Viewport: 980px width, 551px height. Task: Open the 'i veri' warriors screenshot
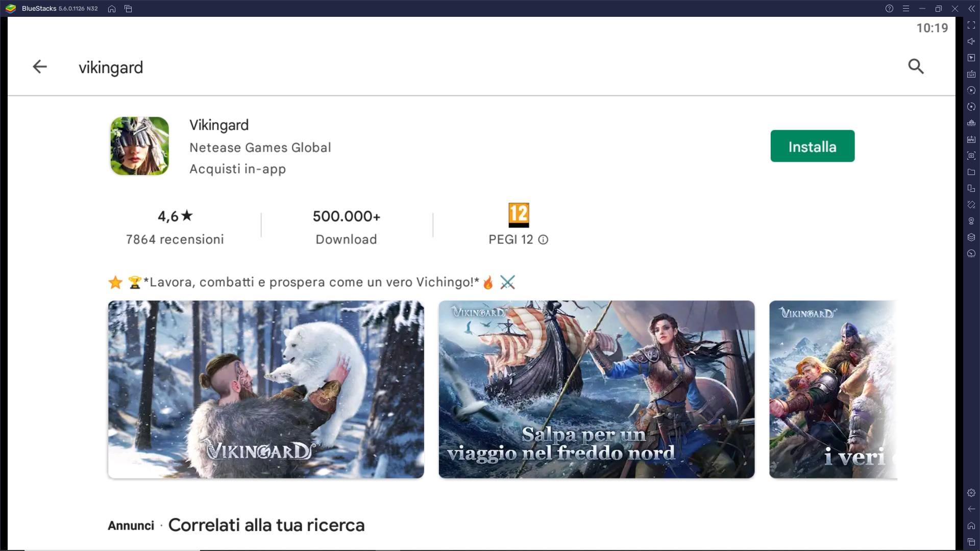[x=833, y=389]
